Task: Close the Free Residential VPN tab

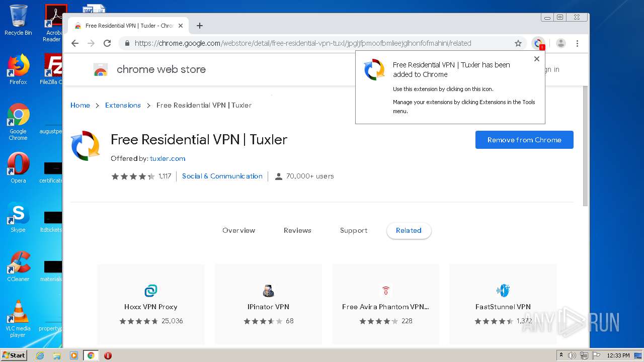Action: [181, 26]
